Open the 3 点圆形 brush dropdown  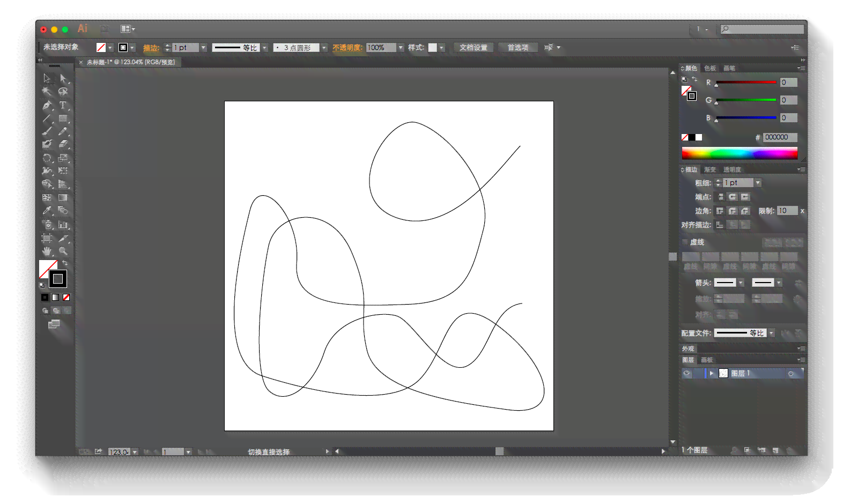[x=324, y=48]
